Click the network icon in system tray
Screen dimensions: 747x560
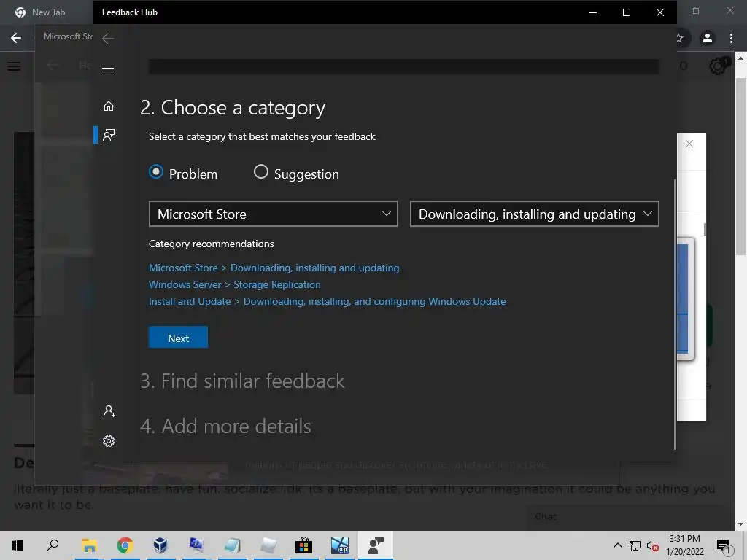635,545
